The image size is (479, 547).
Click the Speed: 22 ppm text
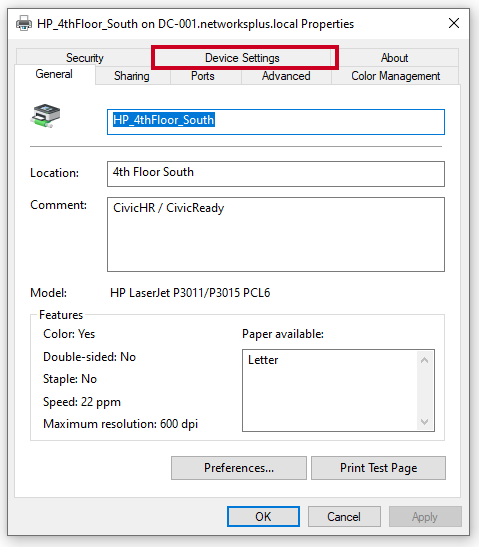82,402
